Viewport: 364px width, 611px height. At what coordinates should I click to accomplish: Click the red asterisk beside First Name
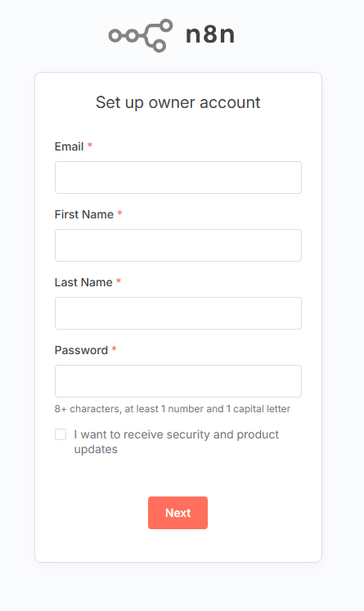click(119, 213)
